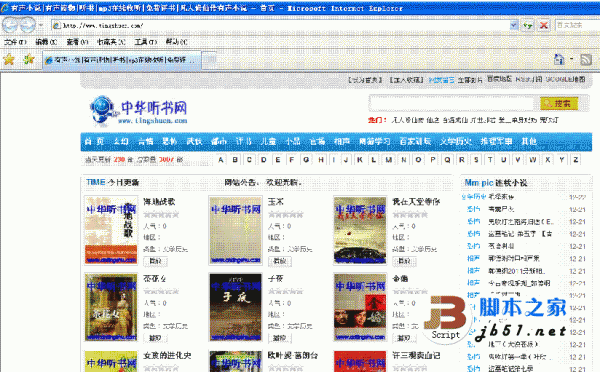Click the 女孩的进化史 title link
Image resolution: width=600 pixels, height=372 pixels.
[167, 356]
